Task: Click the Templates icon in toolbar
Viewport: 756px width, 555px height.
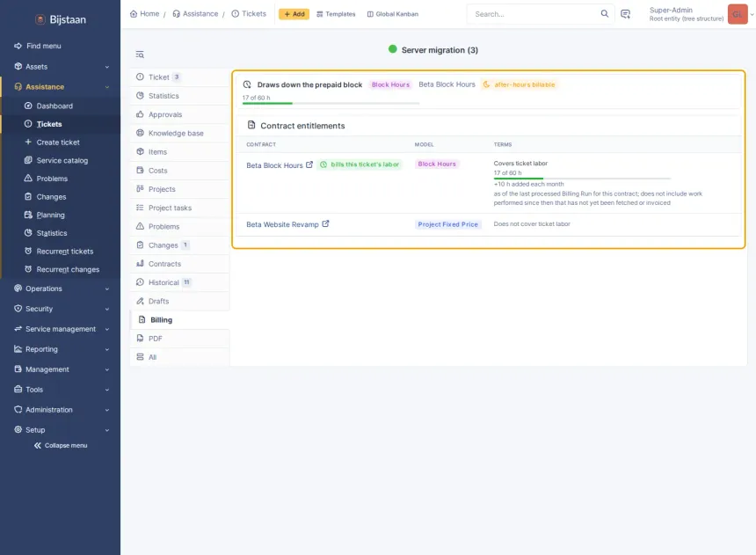Action: (x=320, y=14)
